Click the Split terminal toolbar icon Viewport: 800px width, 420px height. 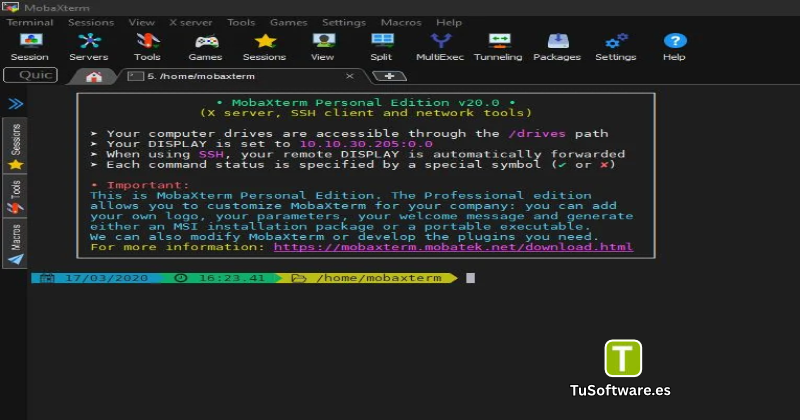tap(382, 46)
